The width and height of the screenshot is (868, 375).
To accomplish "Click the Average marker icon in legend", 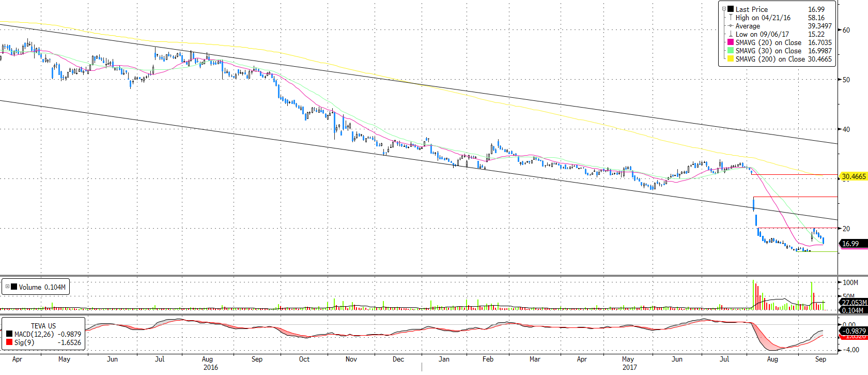I will [731, 26].
